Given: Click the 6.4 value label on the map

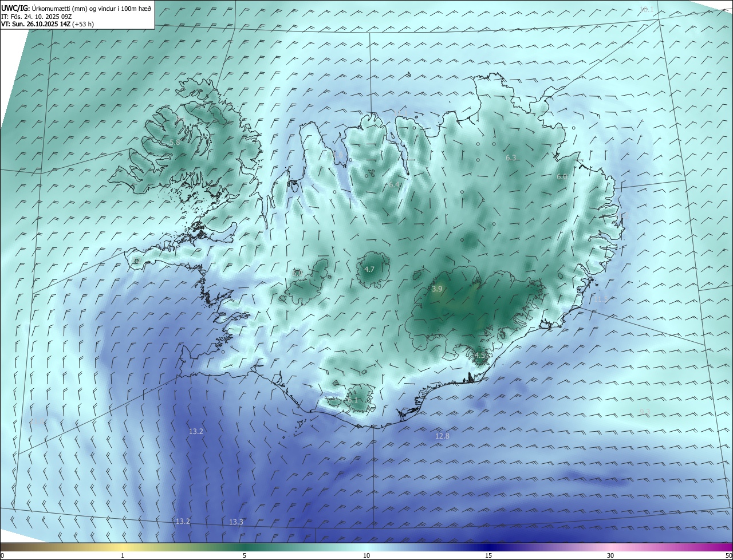Looking at the screenshot, I should pos(393,185).
